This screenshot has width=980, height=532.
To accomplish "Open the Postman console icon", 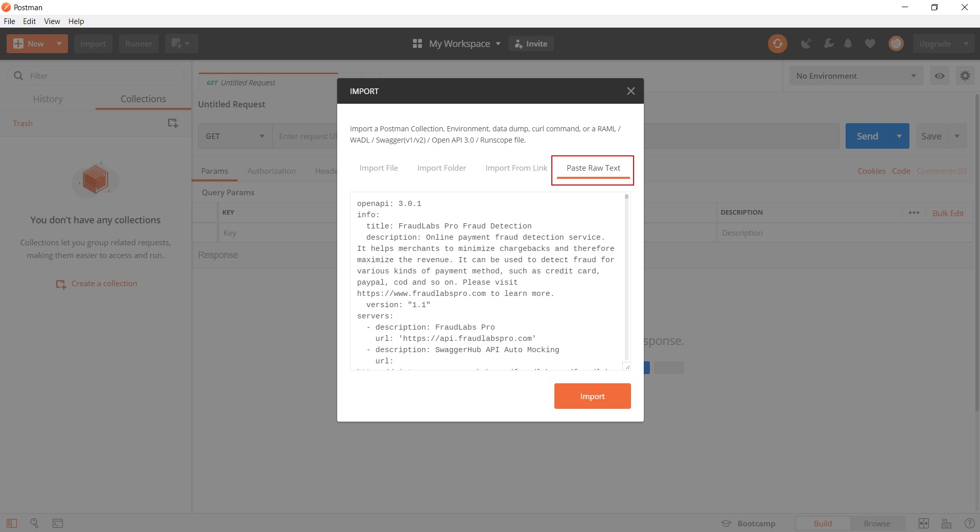I will (58, 523).
